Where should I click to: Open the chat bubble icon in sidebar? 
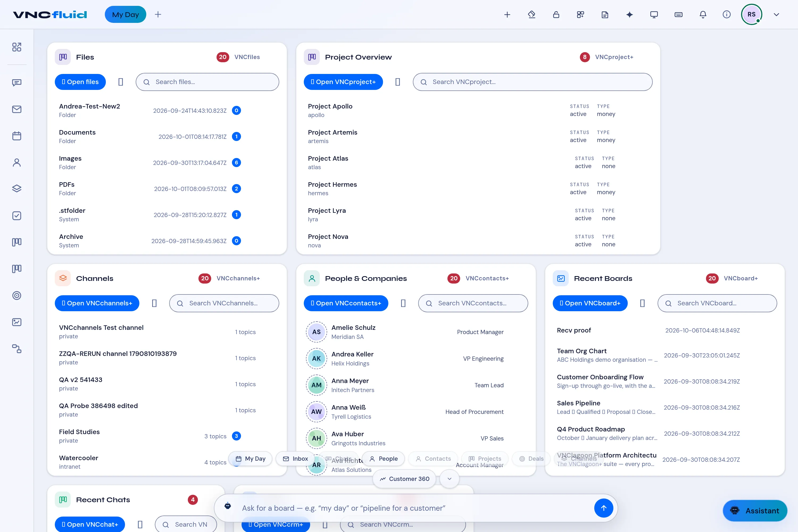16,82
